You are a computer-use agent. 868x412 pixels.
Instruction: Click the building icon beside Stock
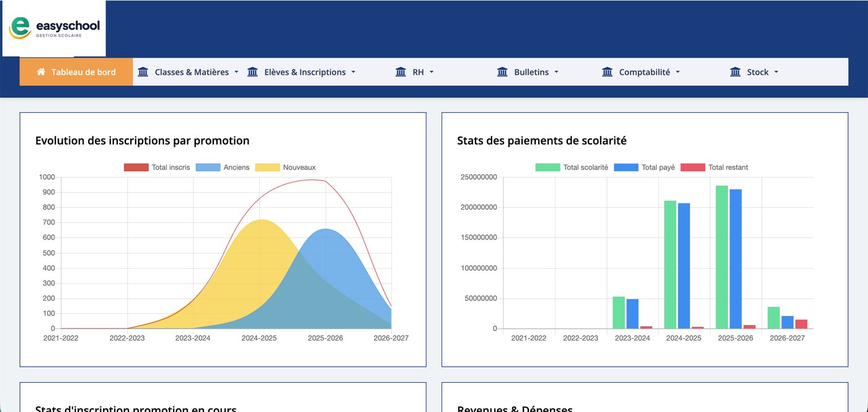pos(735,72)
